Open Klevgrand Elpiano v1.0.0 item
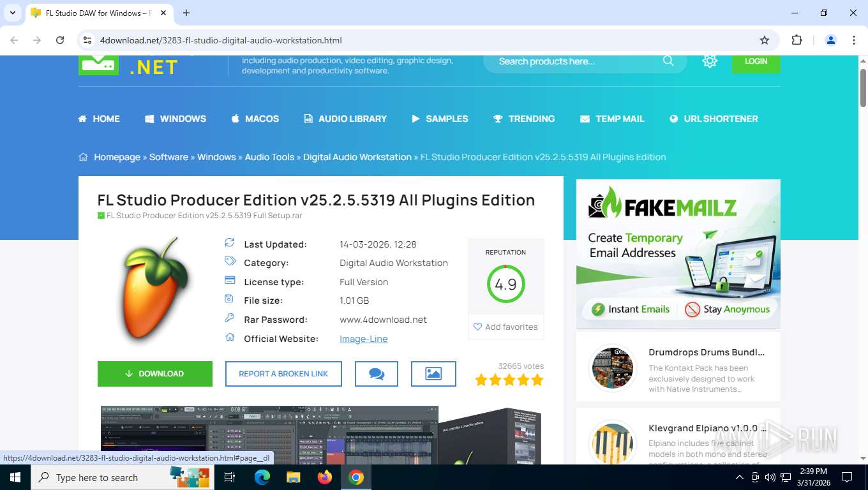The height and width of the screenshot is (490, 868). 707,429
